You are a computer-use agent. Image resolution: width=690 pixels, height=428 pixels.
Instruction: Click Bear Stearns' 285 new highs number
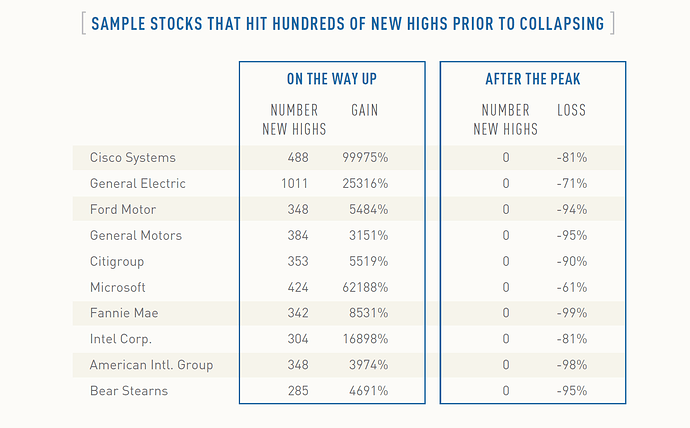coord(297,391)
